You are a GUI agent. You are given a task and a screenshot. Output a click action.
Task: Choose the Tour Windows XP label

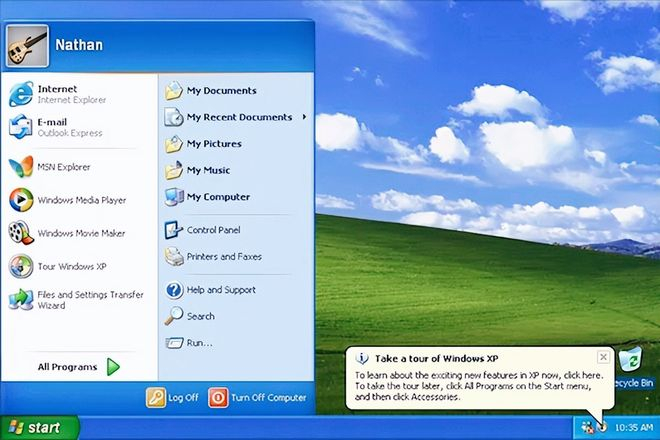point(72,267)
